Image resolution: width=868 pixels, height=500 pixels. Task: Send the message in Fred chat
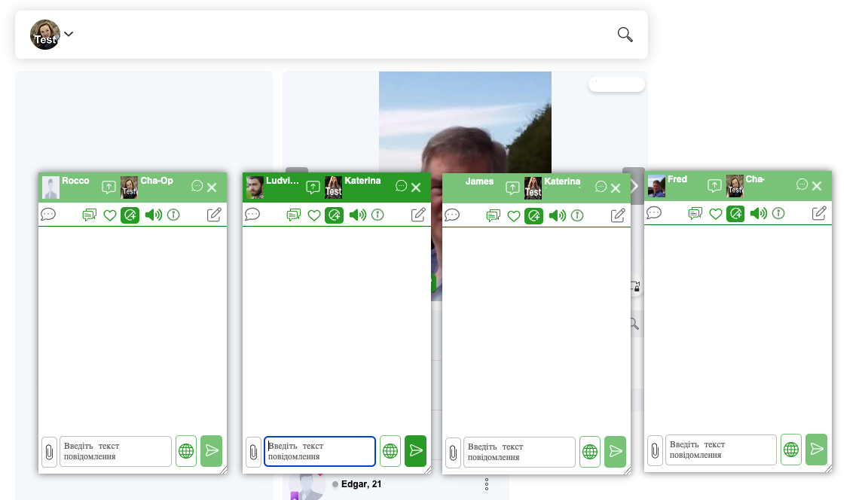click(x=817, y=450)
